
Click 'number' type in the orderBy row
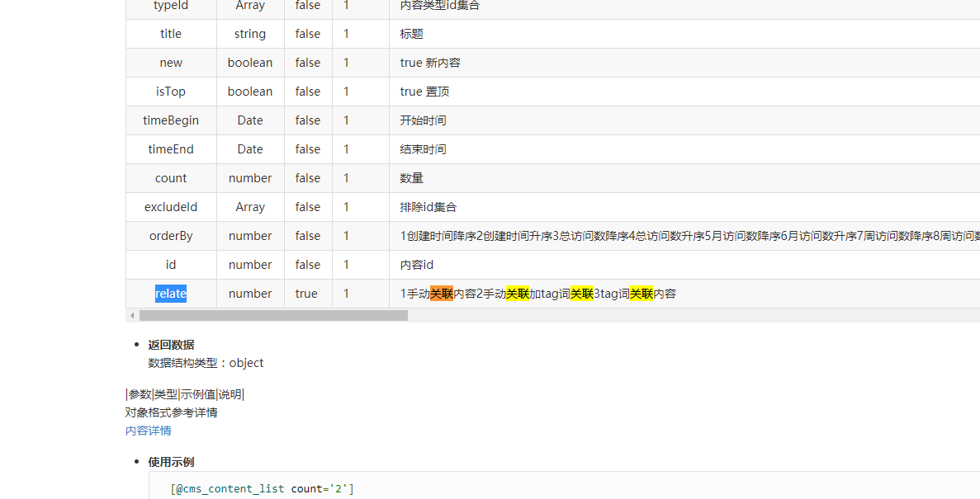coord(250,235)
